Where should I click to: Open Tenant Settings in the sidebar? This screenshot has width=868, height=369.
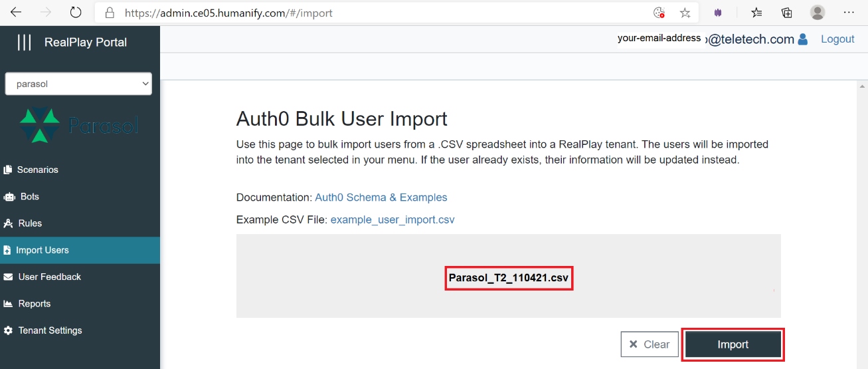point(50,330)
